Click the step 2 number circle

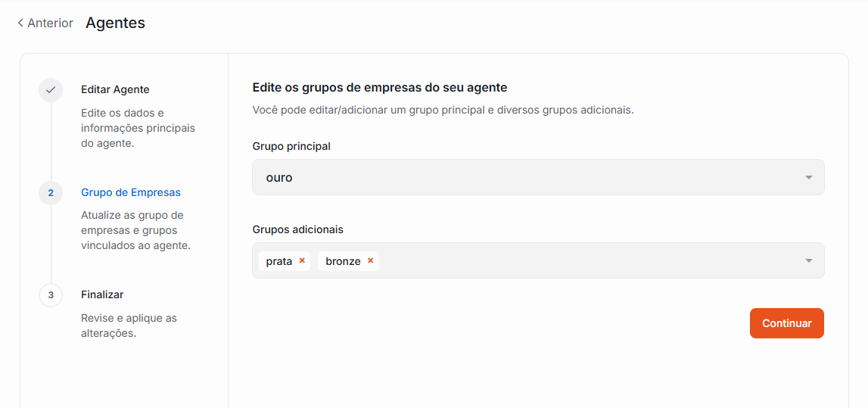[x=51, y=193]
